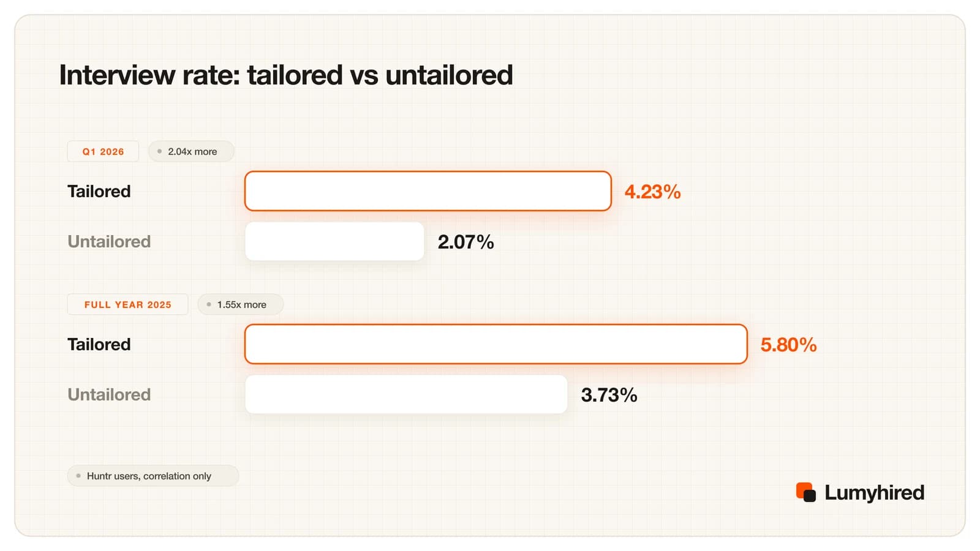Click the dot in the Huntr users pill
The image size is (980, 551).
click(x=78, y=476)
